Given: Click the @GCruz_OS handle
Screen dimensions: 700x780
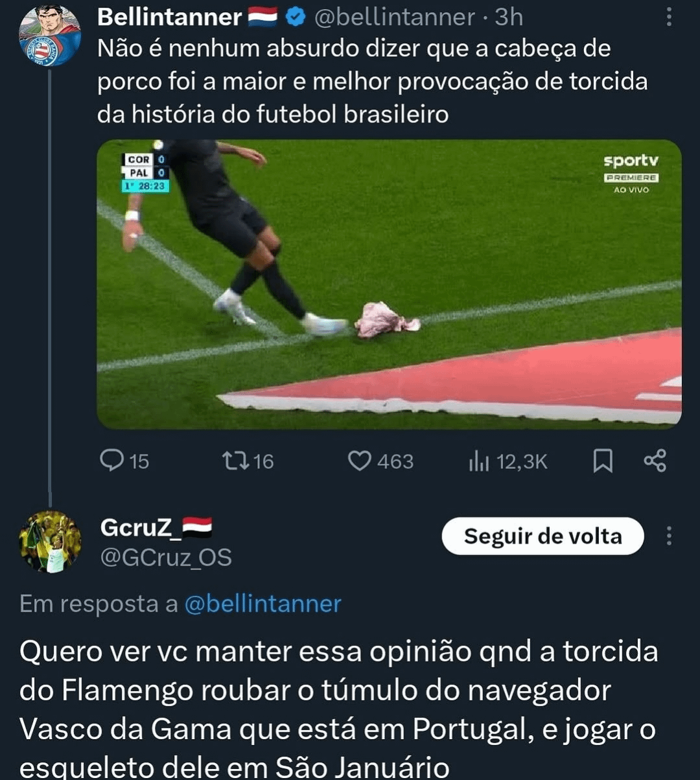Looking at the screenshot, I should [165, 557].
